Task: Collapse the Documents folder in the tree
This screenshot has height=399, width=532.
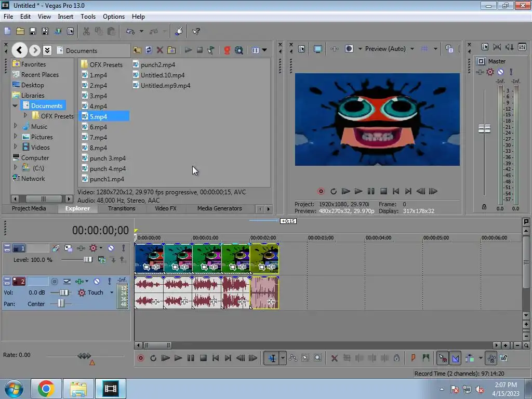Action: point(15,105)
